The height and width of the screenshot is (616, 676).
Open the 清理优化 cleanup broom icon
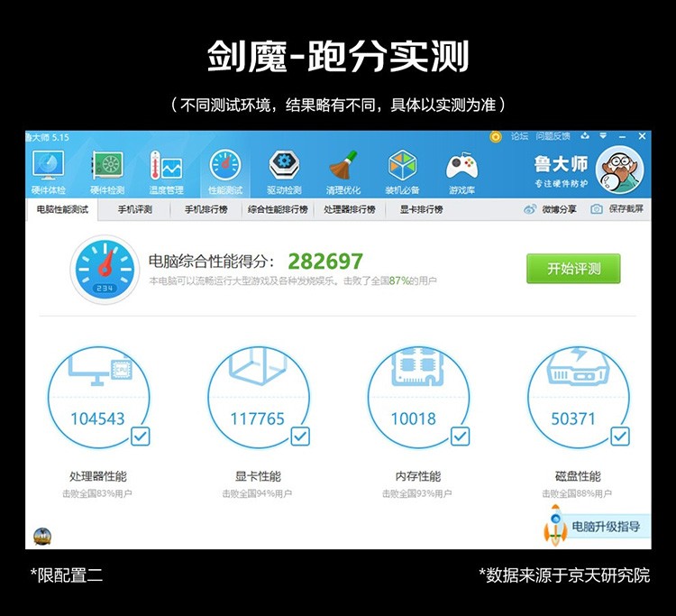click(x=343, y=172)
